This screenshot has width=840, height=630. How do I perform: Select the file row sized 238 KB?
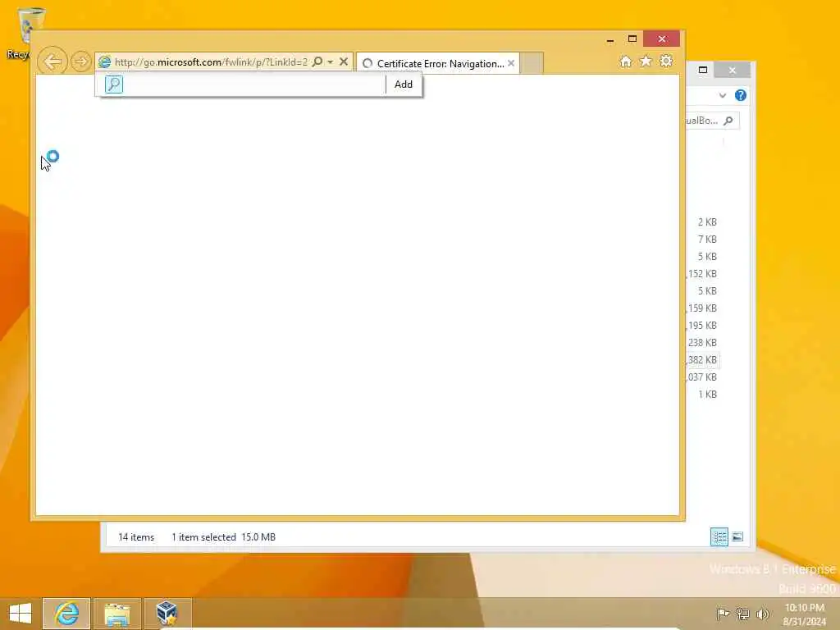pos(703,342)
